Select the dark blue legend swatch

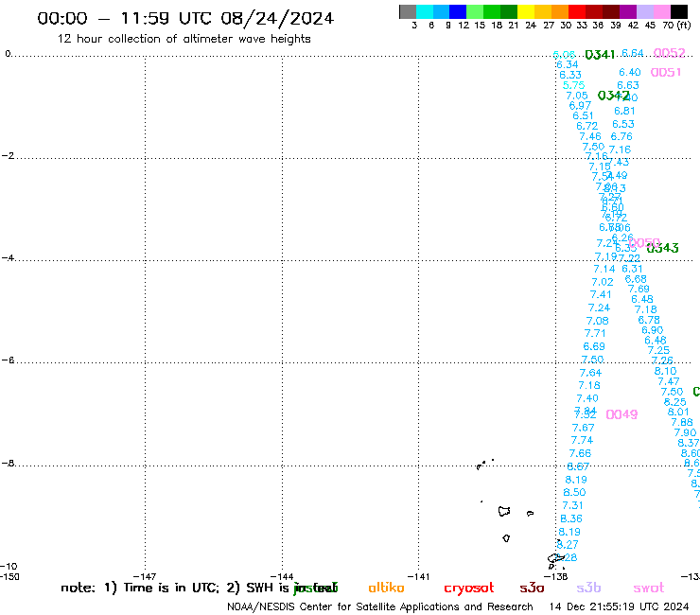point(458,11)
